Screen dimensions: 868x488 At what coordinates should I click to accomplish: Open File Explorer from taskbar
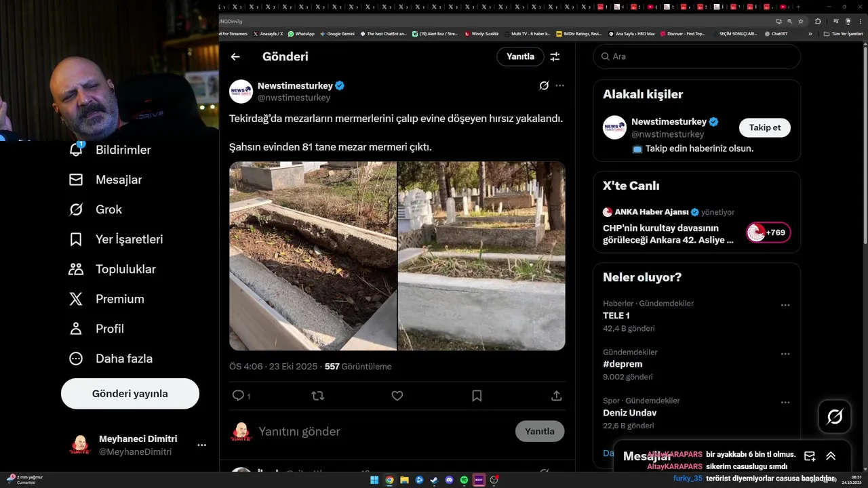click(x=404, y=480)
